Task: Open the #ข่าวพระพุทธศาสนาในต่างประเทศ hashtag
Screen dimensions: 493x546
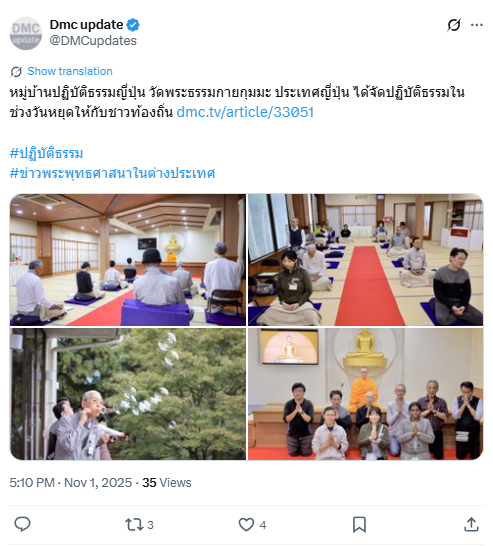Action: pyautogui.click(x=112, y=173)
